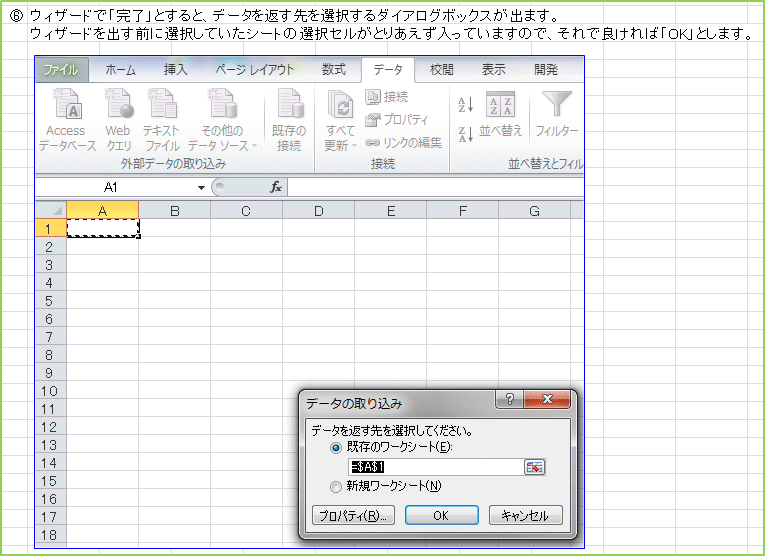Image resolution: width=765 pixels, height=556 pixels.
Task: Open the 数式 ribbon tab
Action: pos(333,70)
